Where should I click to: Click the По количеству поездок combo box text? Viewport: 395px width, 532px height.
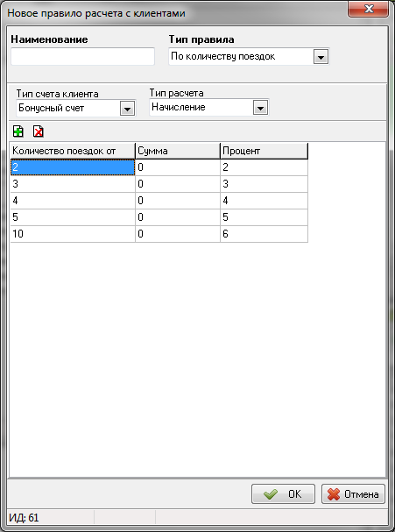pos(222,56)
